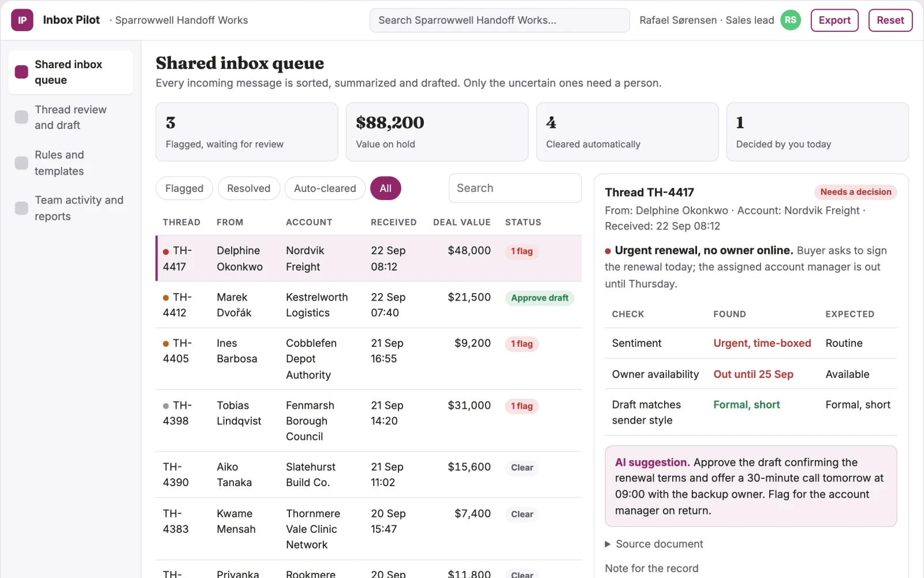Screen dimensions: 924x578
Task: Sort by the RECEIVED column header
Action: tap(394, 223)
